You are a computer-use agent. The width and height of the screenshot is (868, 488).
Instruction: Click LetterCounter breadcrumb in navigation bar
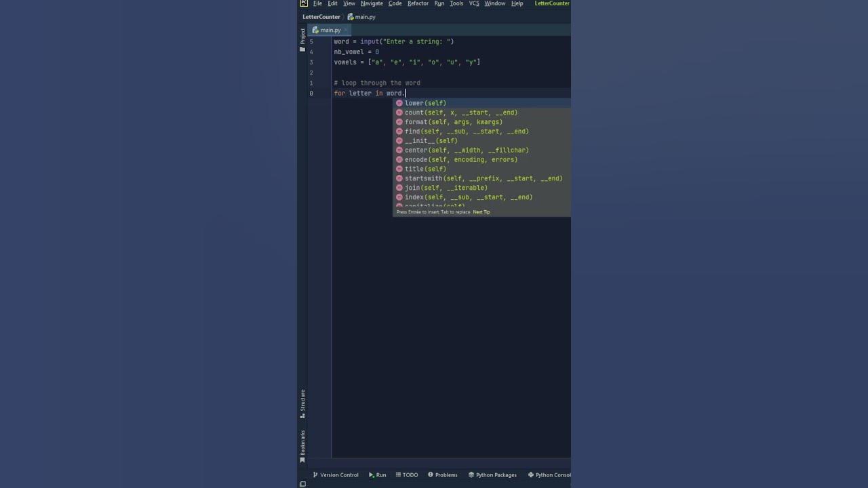pyautogui.click(x=321, y=17)
